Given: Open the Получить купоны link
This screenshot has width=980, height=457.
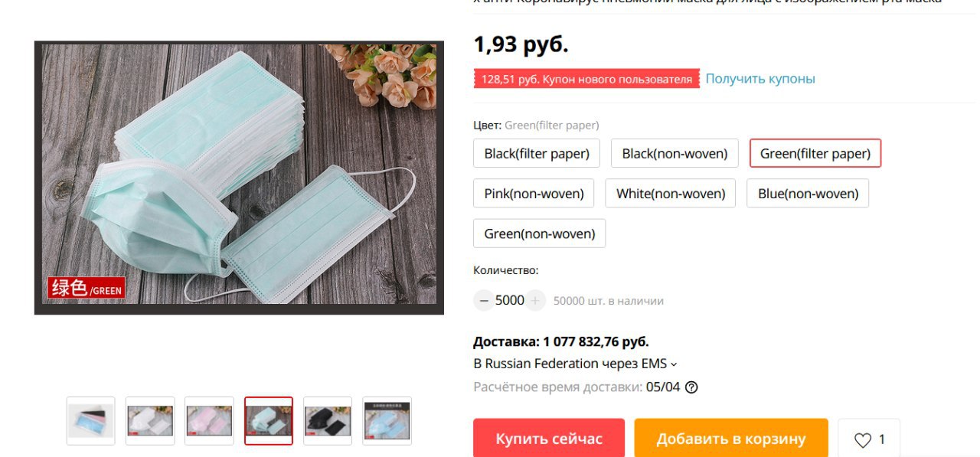Looking at the screenshot, I should [x=760, y=79].
